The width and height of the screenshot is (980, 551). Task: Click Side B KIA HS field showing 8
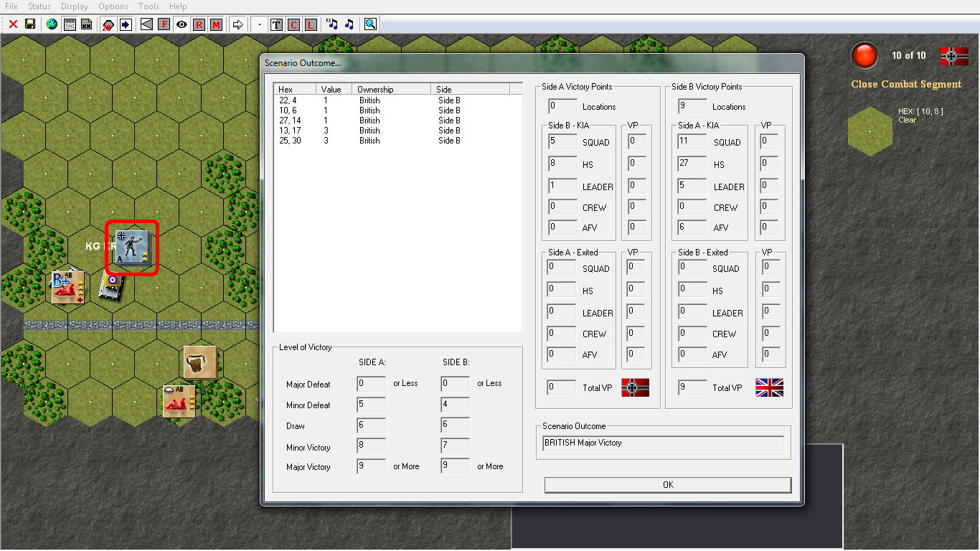click(x=562, y=164)
